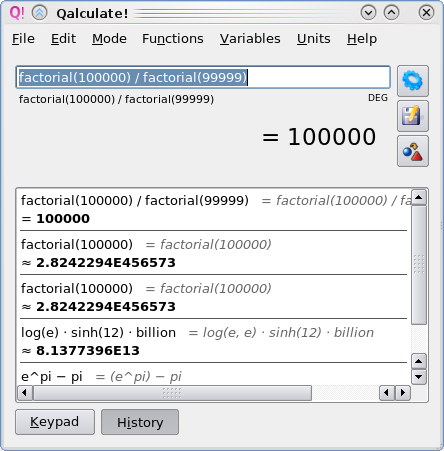
Task: Toggle the History button
Action: click(x=140, y=422)
